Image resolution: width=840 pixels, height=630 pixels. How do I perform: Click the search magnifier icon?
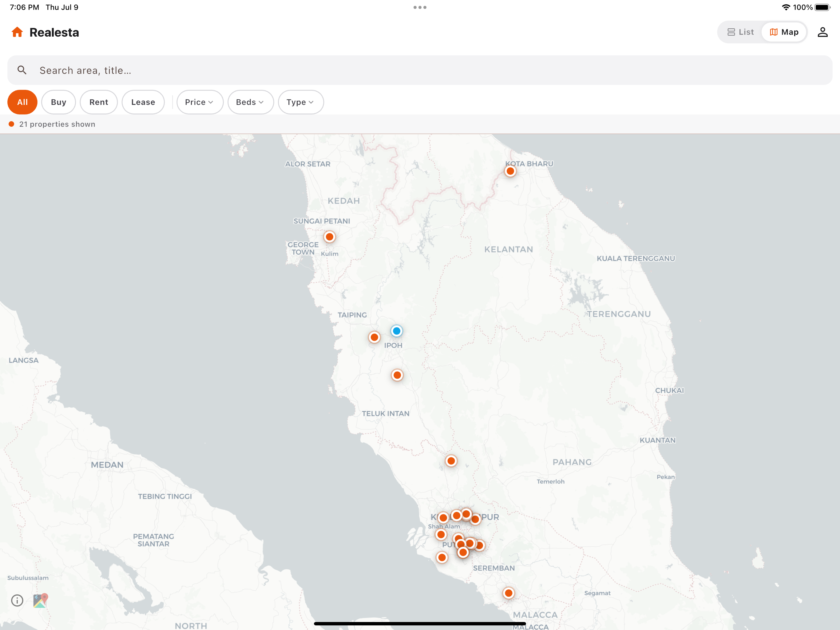(x=22, y=70)
